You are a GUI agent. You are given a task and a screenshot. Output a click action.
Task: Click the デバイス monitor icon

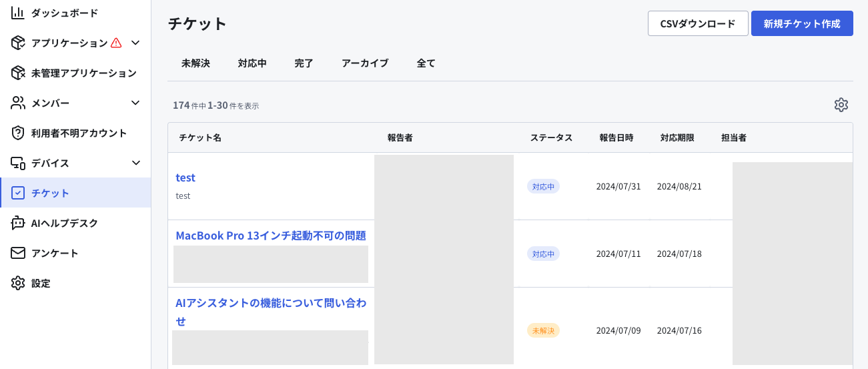(18, 163)
